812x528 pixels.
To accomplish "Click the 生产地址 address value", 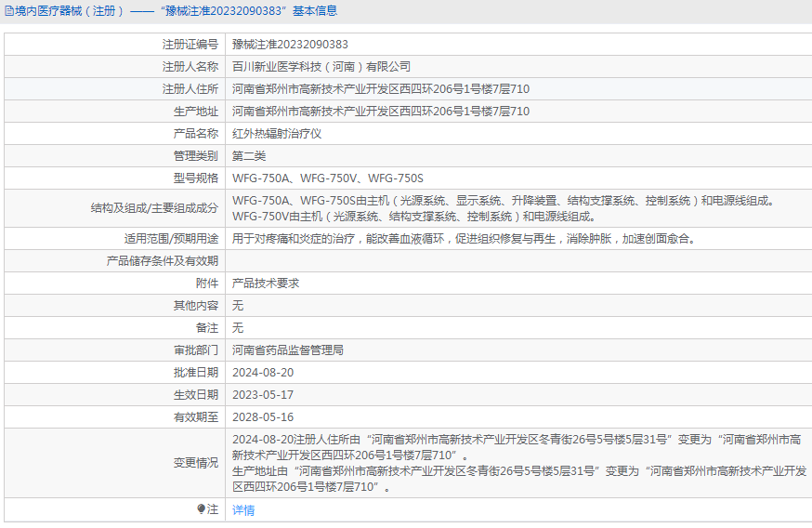I will point(381,112).
